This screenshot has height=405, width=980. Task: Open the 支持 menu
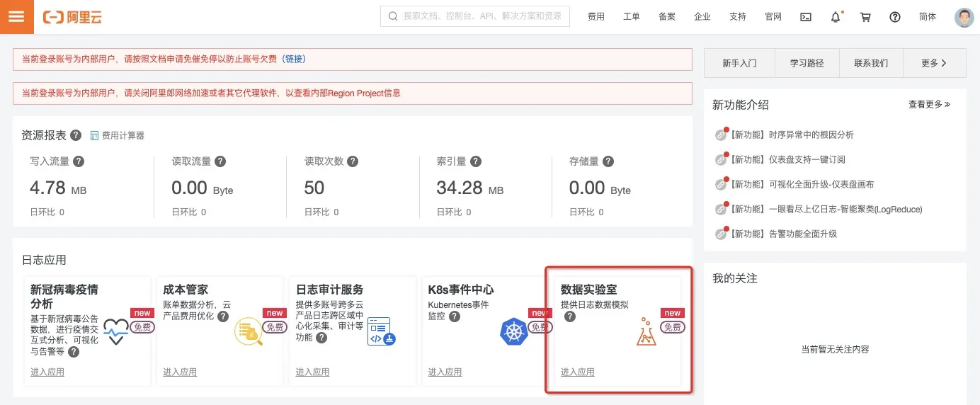pos(738,17)
